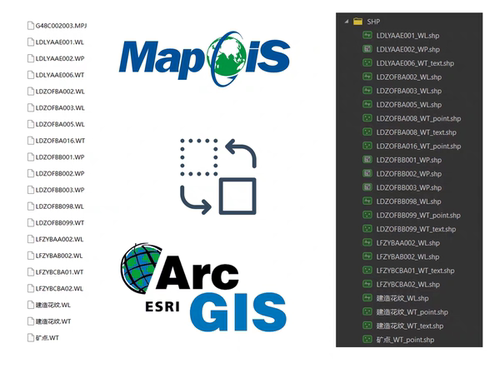Select the SHP folder name label
The height and width of the screenshot is (368, 500).
tap(373, 22)
